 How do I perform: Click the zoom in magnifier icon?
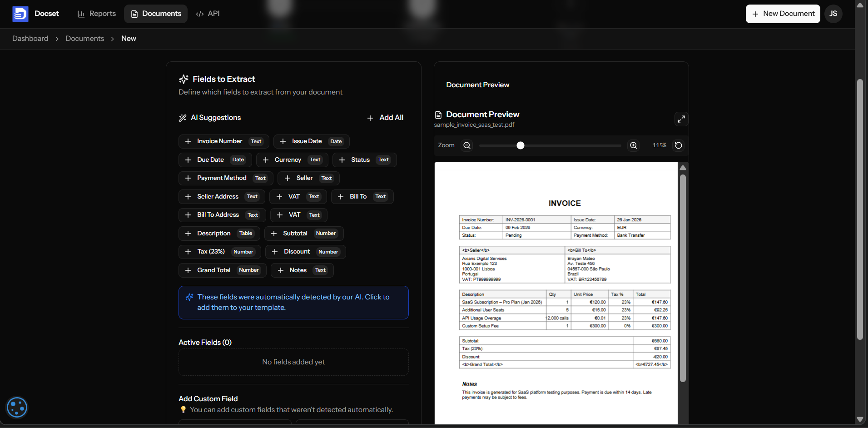click(633, 145)
